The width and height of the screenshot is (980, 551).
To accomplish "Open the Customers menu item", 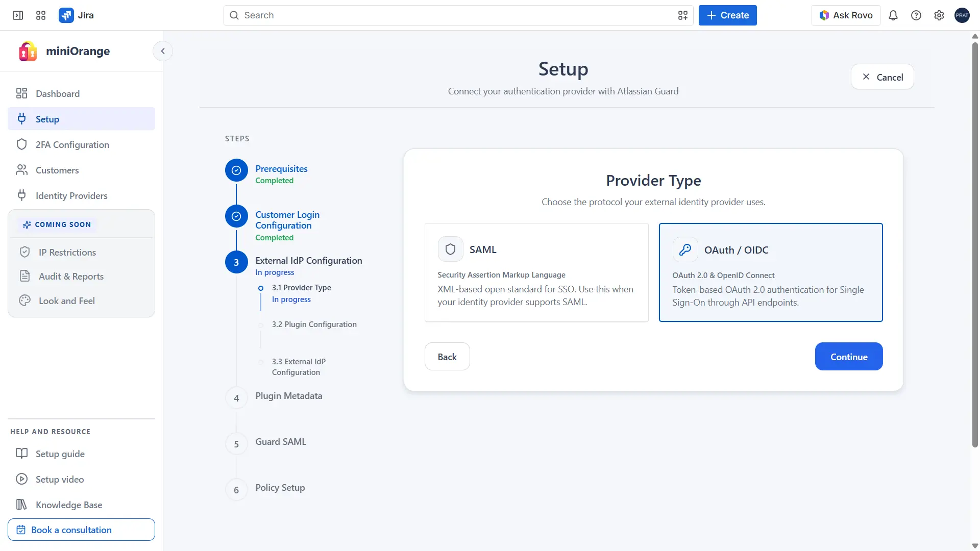I will pyautogui.click(x=82, y=170).
